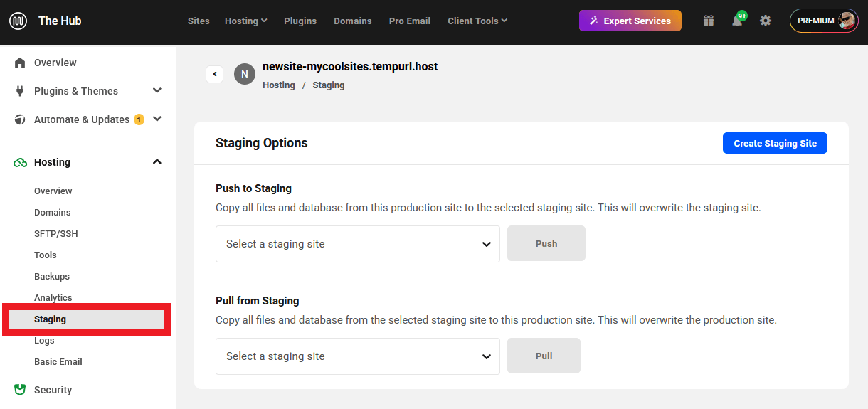This screenshot has width=868, height=409.
Task: Select Hosting Overview in sidebar
Action: [53, 191]
